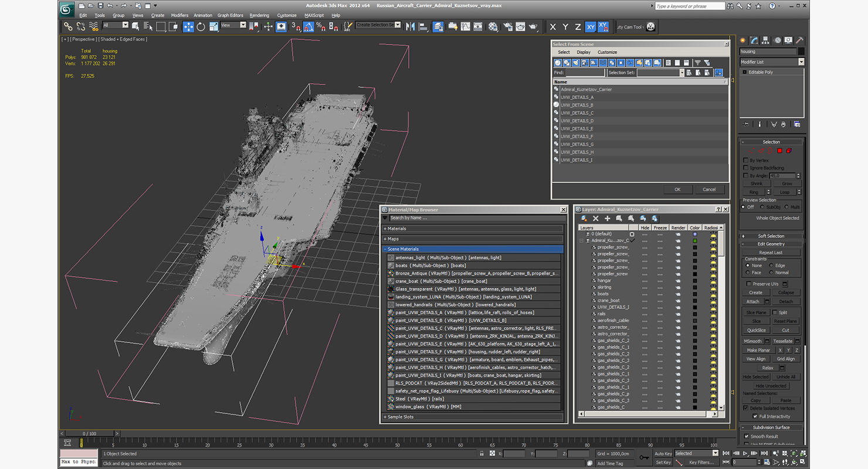Screen dimensions: 868x469
Task: Open the Modifiers menu
Action: tap(179, 15)
